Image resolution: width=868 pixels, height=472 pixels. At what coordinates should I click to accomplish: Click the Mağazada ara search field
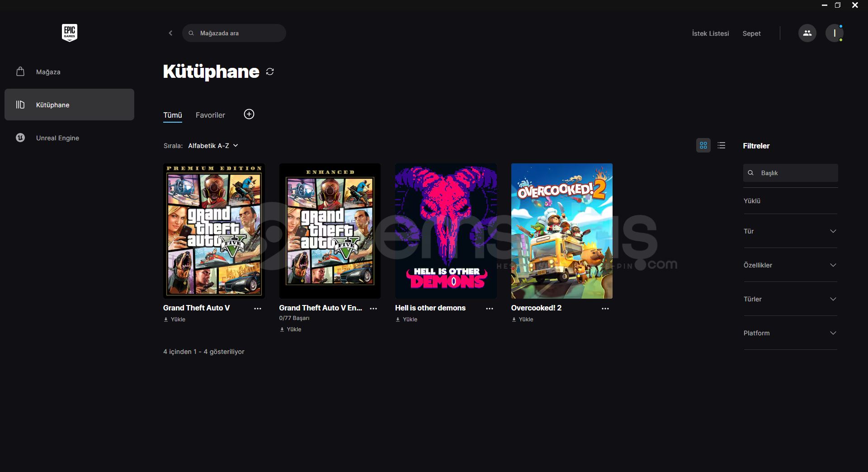(x=234, y=33)
